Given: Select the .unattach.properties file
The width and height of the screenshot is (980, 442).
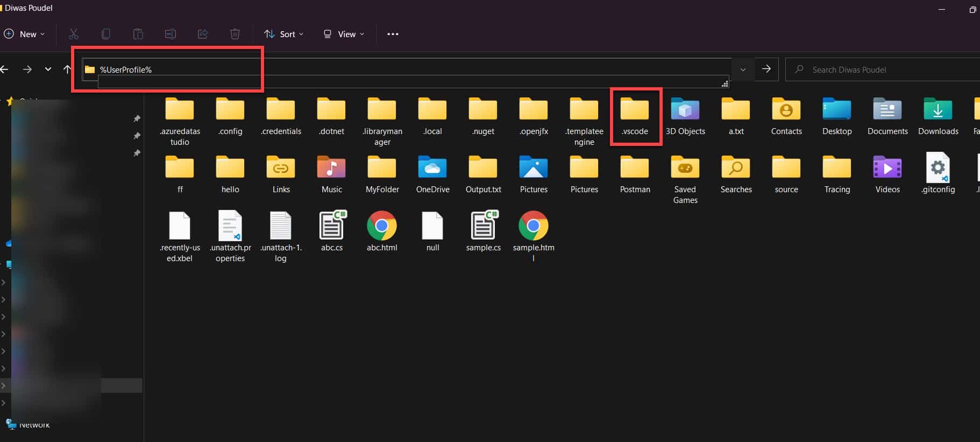Looking at the screenshot, I should (230, 237).
